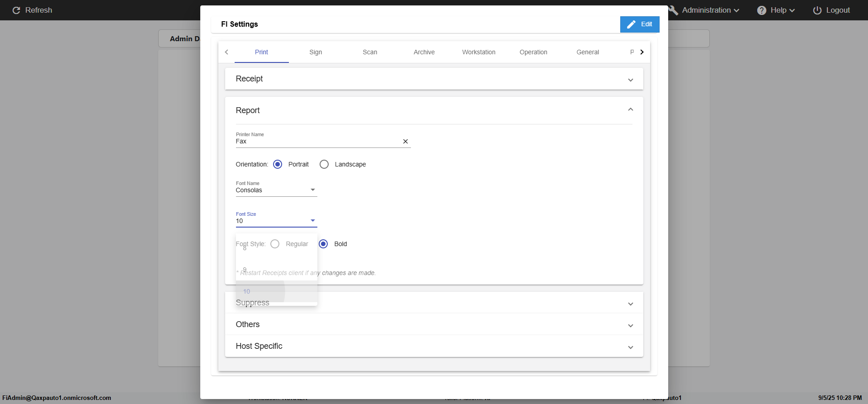
Task: Select Portrait orientation
Action: (278, 164)
